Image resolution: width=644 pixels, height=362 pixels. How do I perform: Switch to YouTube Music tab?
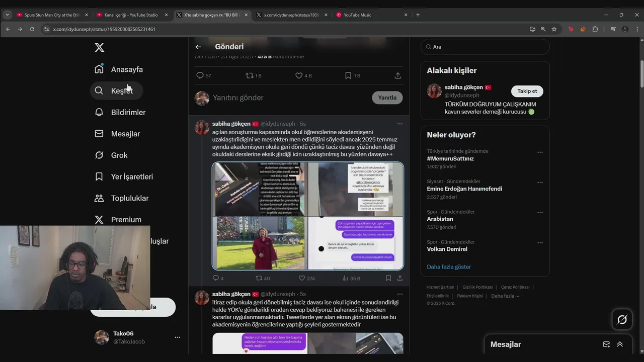tap(372, 15)
